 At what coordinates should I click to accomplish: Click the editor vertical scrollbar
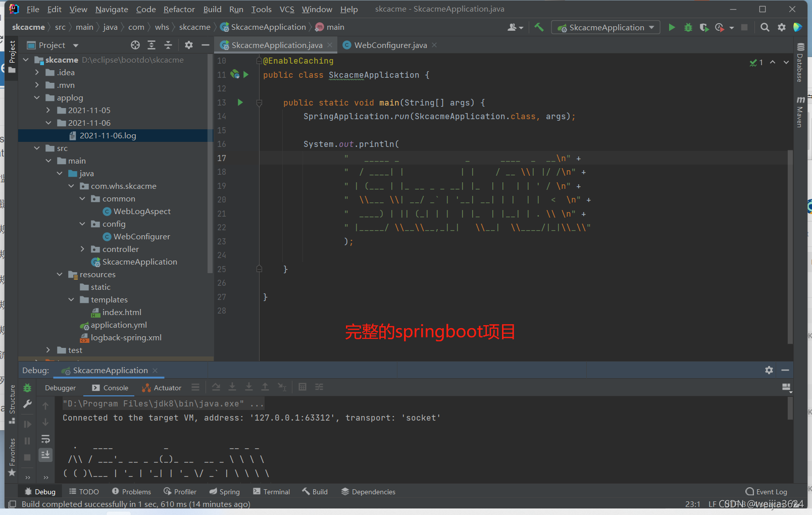790,247
